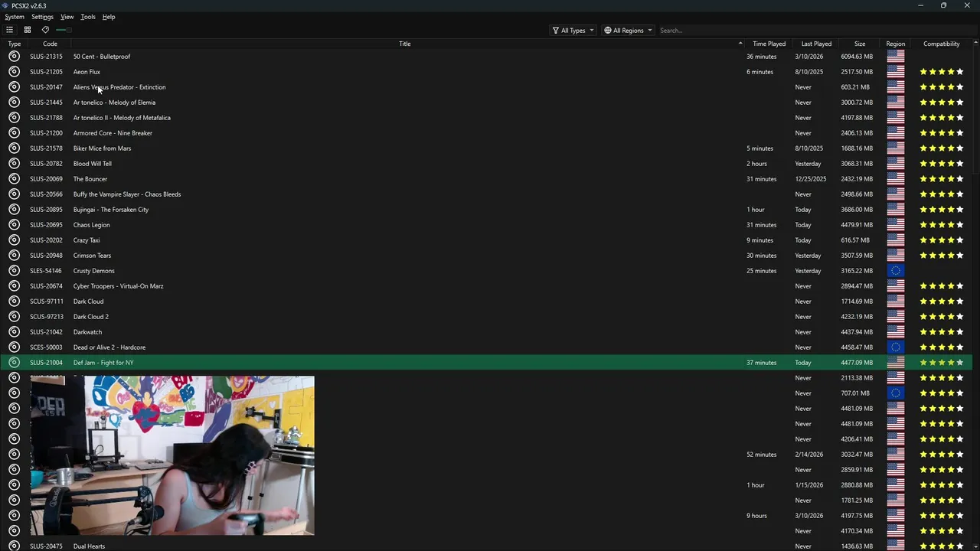Switch to game list view
The image size is (980, 551).
[x=9, y=30]
